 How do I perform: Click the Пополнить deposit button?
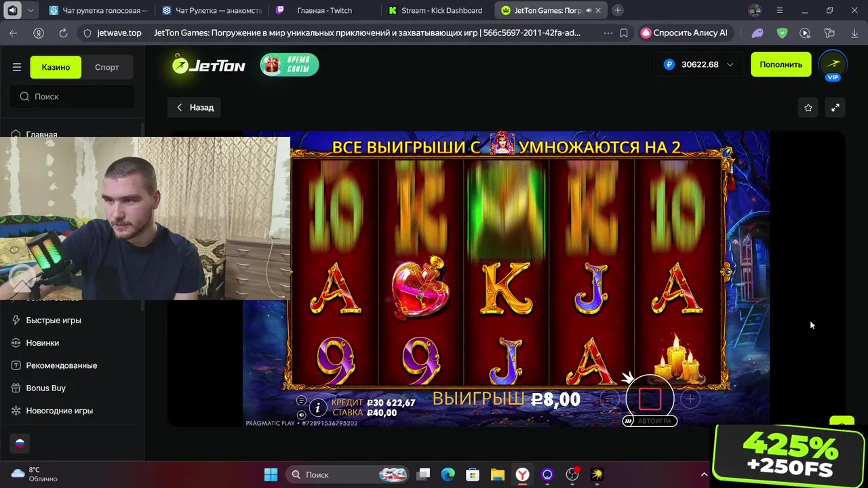(781, 64)
